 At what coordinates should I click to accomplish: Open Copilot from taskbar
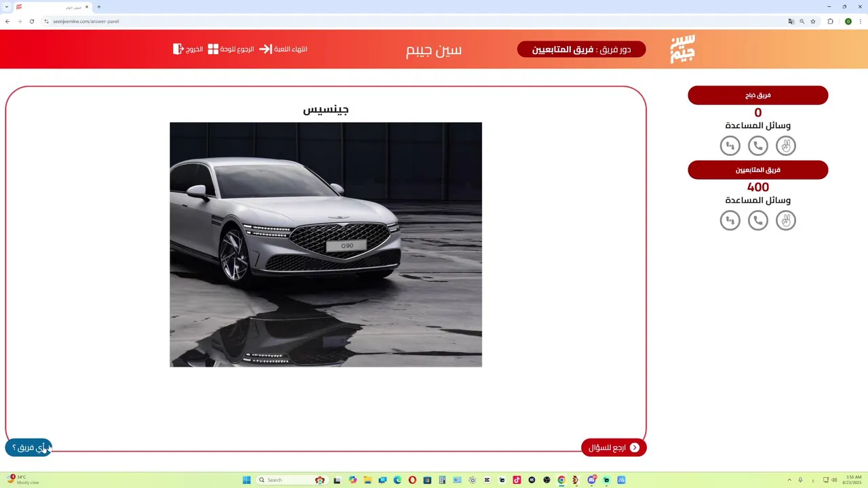pos(353,480)
